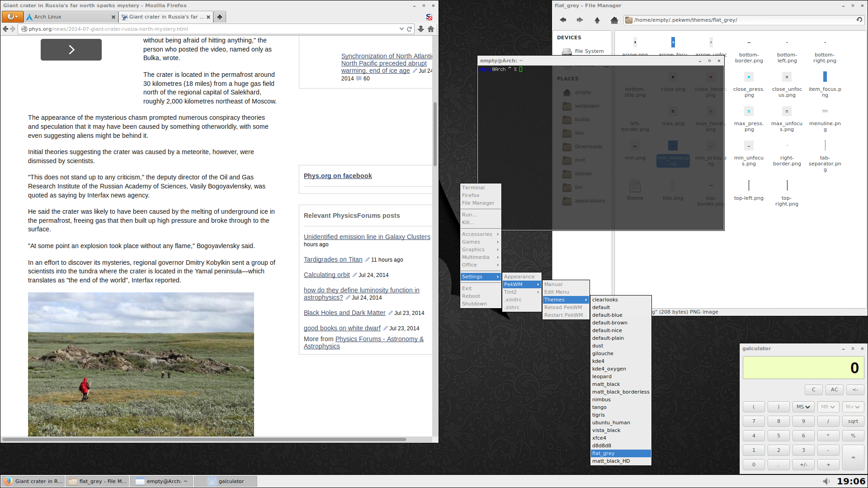Go to home folder in File Manager

614,20
